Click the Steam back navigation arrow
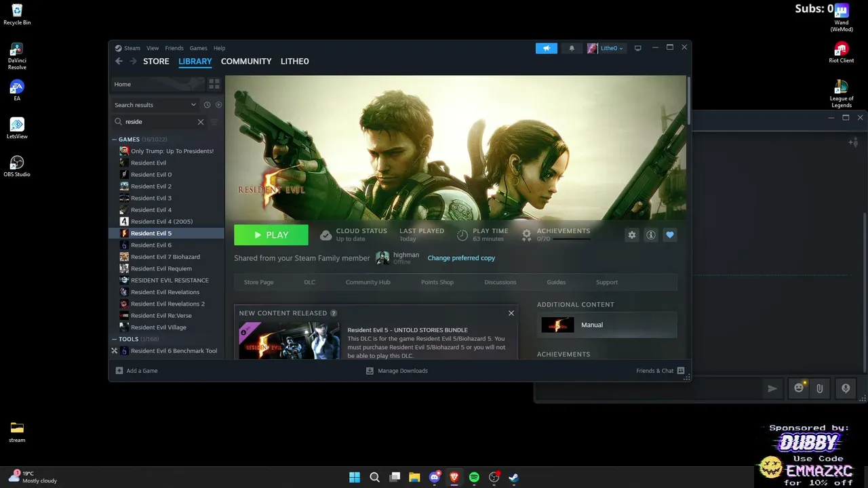The width and height of the screenshot is (868, 488). pyautogui.click(x=119, y=61)
